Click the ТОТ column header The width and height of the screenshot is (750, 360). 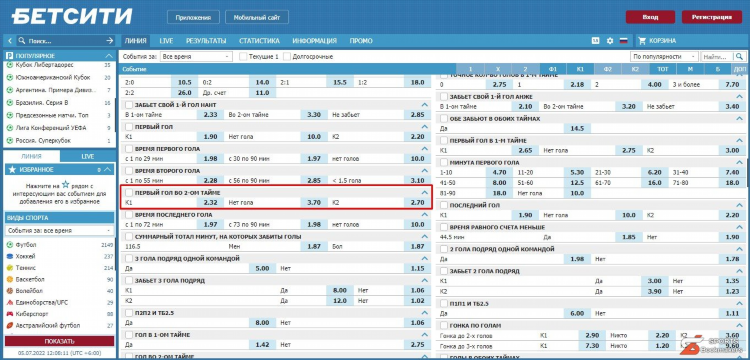click(663, 69)
